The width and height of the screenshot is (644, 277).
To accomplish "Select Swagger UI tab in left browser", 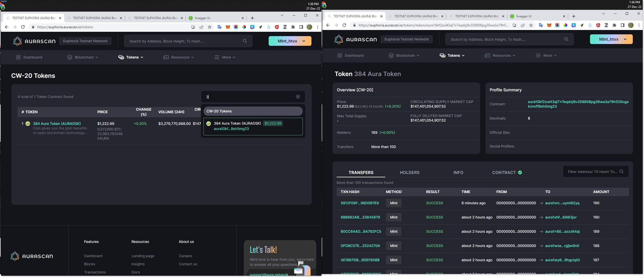I will point(216,18).
